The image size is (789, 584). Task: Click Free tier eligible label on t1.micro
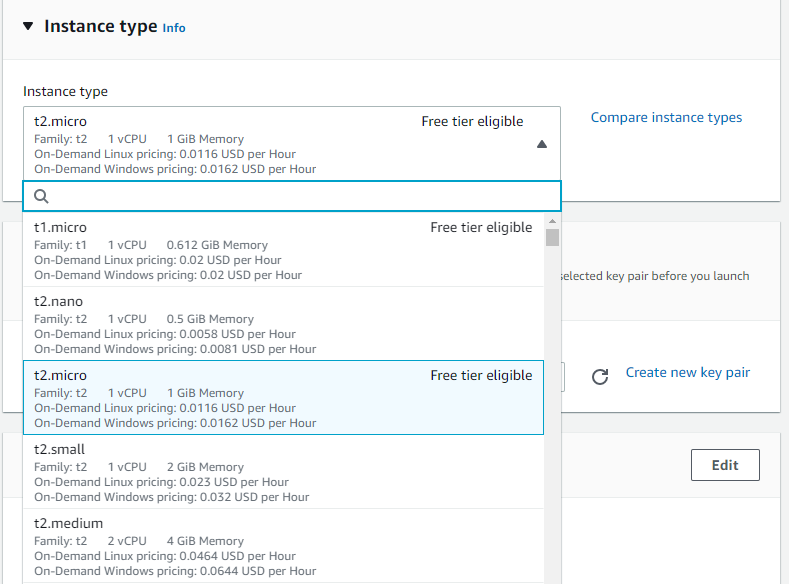[481, 227]
